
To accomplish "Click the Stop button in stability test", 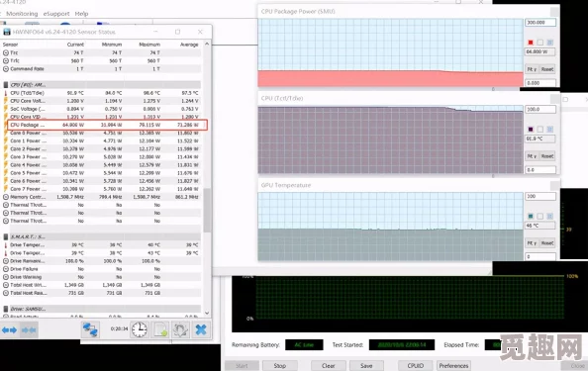I will click(280, 365).
